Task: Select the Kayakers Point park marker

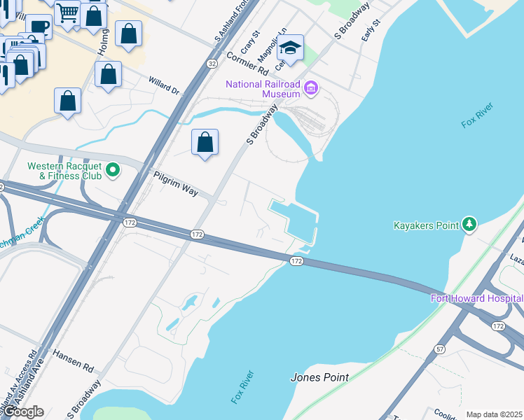Action: (469, 225)
